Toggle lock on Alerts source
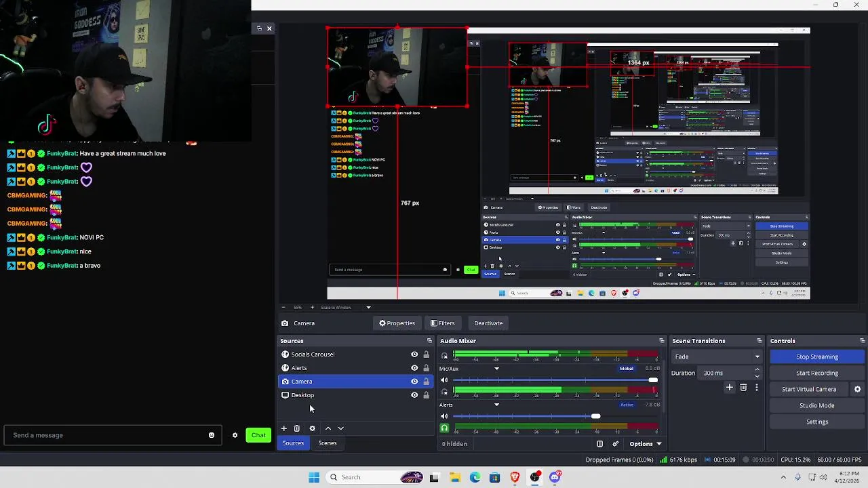 [426, 368]
